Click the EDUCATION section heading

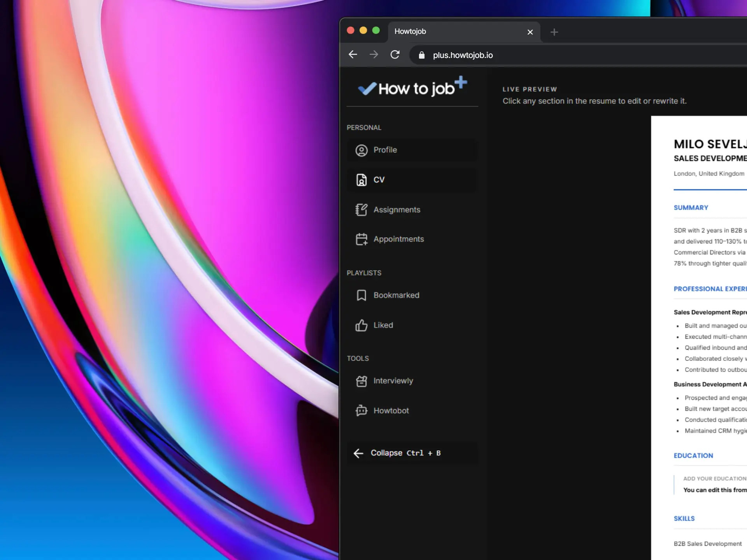click(x=693, y=455)
